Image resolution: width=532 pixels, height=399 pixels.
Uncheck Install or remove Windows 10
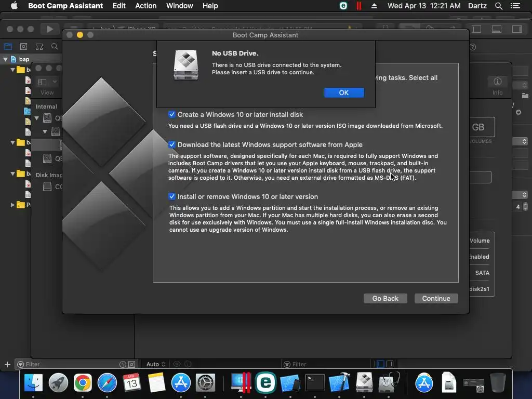pos(171,196)
